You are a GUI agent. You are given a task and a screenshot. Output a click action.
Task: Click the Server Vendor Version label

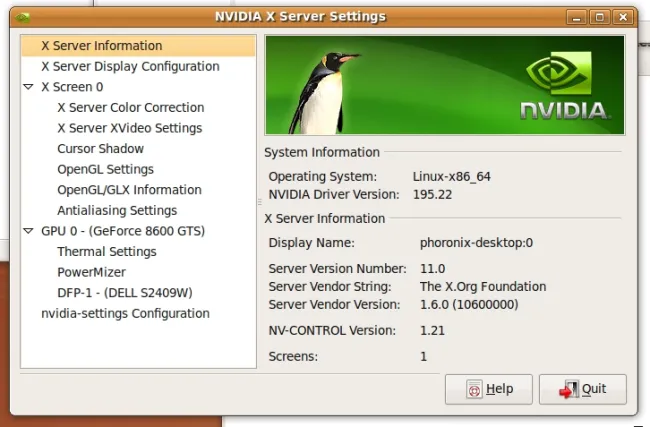click(334, 305)
